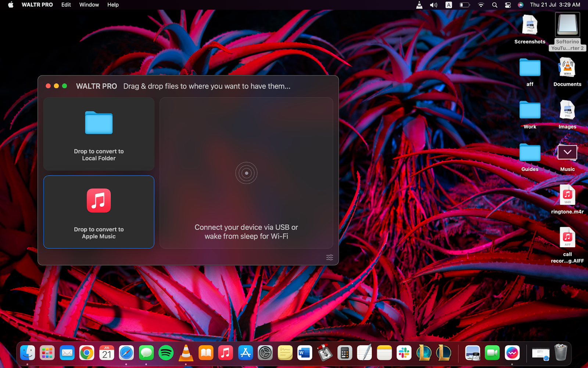Screen dimensions: 588x368
Task: Click the VLC cone in the menu bar
Action: [x=419, y=5]
